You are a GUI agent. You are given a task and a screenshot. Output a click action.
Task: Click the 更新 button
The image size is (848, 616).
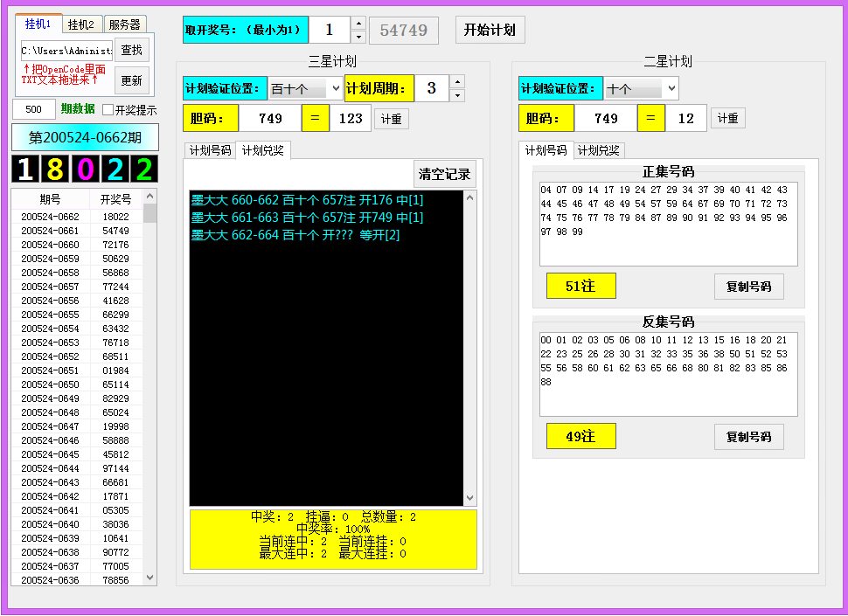(131, 80)
